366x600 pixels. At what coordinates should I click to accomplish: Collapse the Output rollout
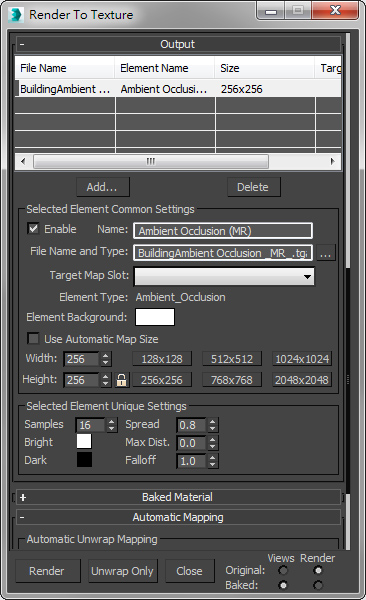tap(178, 44)
